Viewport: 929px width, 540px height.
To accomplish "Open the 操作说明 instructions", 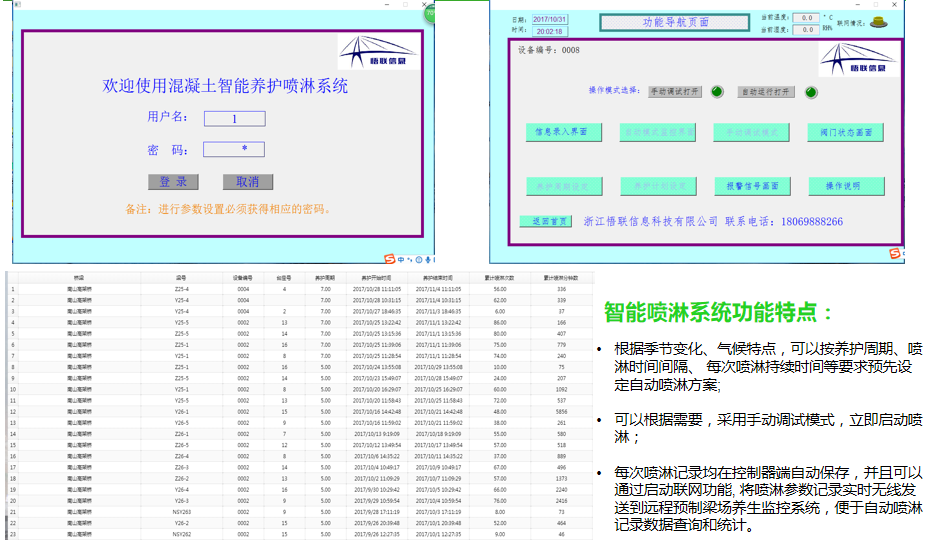I will pyautogui.click(x=846, y=186).
